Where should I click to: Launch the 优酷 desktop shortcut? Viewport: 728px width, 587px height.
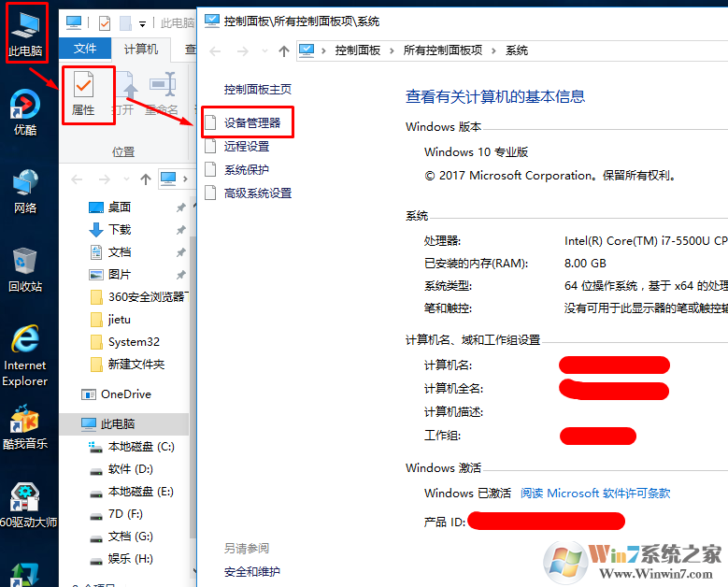click(25, 112)
